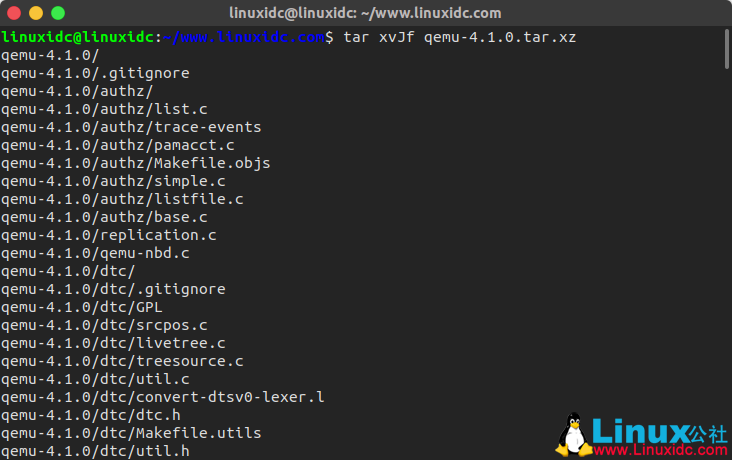This screenshot has height=460, width=732.
Task: Click the line qemu-4.1.0/dtc/util.h
Action: [95, 451]
